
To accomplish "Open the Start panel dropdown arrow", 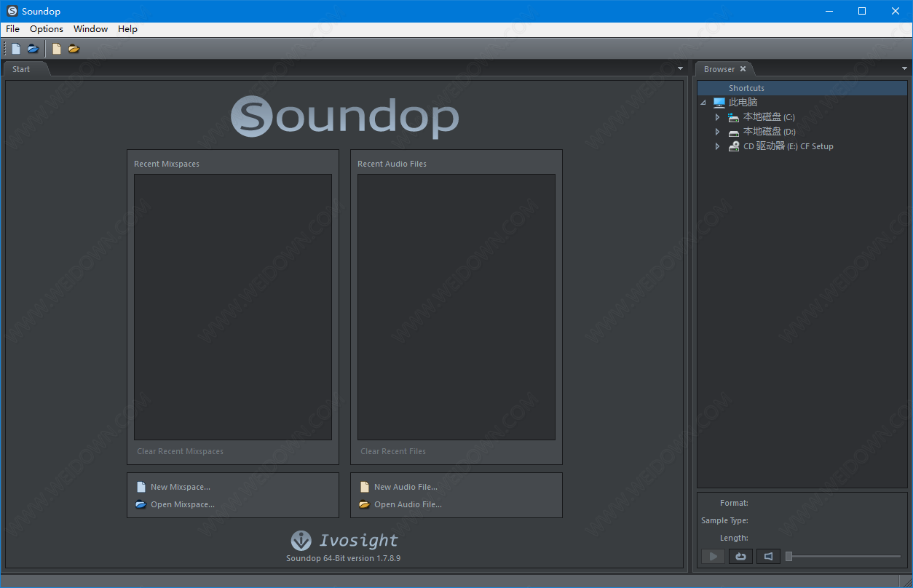I will click(x=681, y=68).
